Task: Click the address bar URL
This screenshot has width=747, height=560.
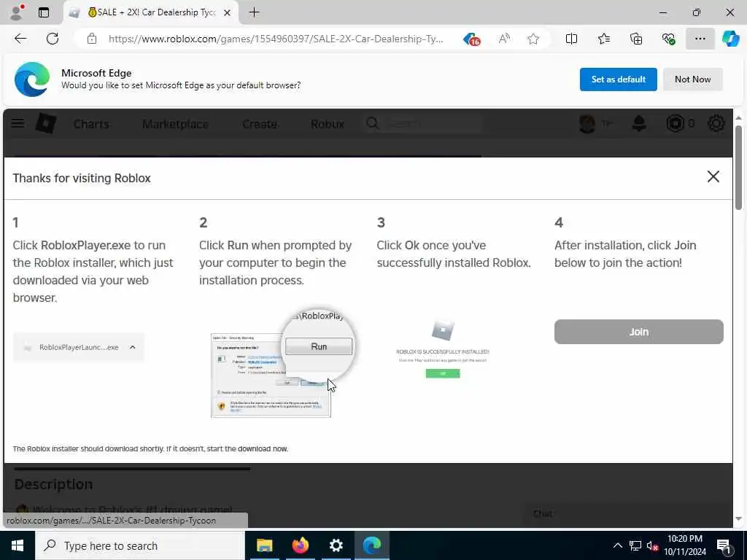Action: pyautogui.click(x=276, y=39)
